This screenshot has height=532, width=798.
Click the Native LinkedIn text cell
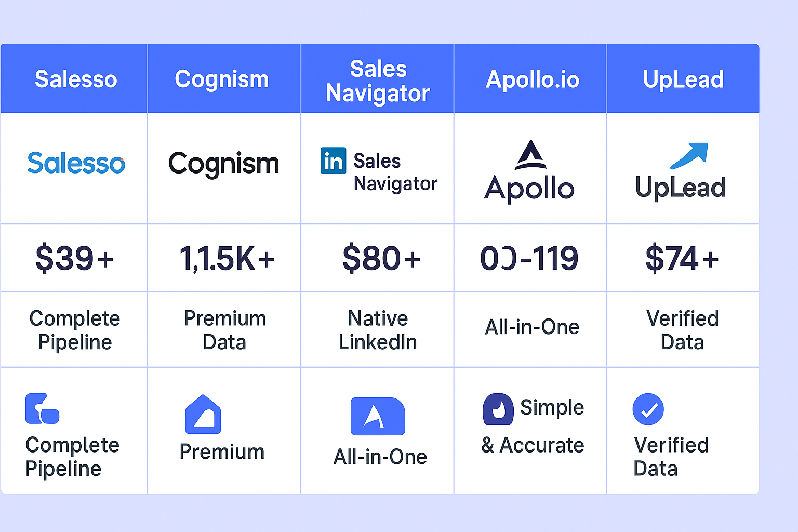click(378, 330)
